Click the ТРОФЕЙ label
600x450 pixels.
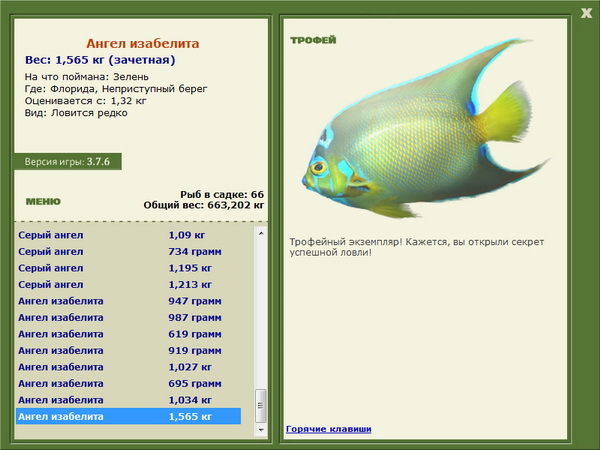tap(313, 40)
